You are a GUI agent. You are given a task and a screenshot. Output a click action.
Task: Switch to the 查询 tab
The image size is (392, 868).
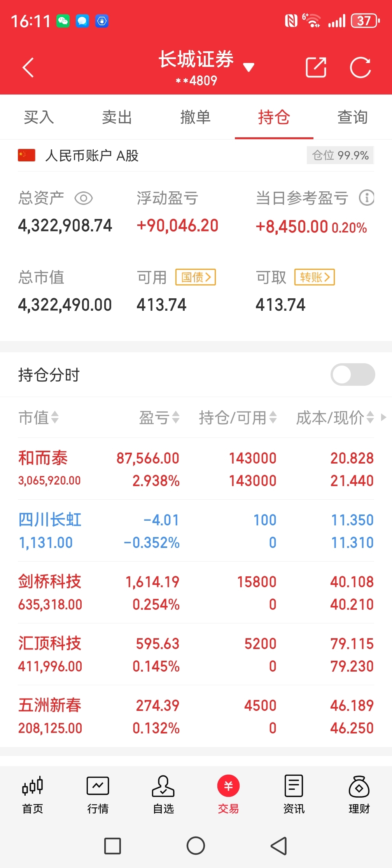click(x=353, y=117)
